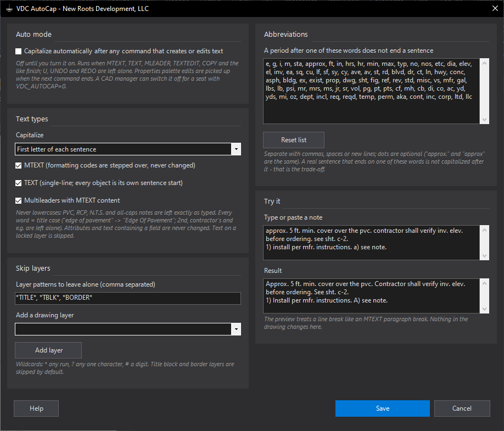504x431 pixels.
Task: Click the VDC AutoCap title bar app icon
Action: tap(9, 9)
